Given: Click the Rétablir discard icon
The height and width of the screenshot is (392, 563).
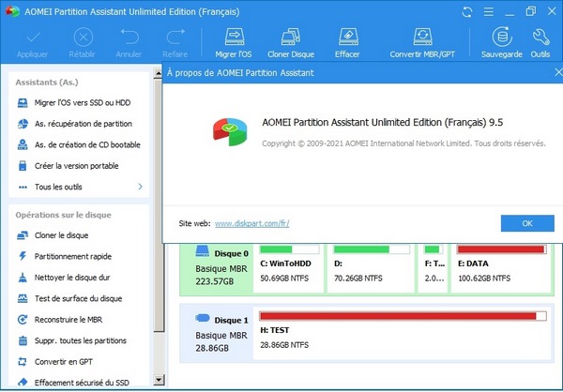Looking at the screenshot, I should (x=83, y=37).
